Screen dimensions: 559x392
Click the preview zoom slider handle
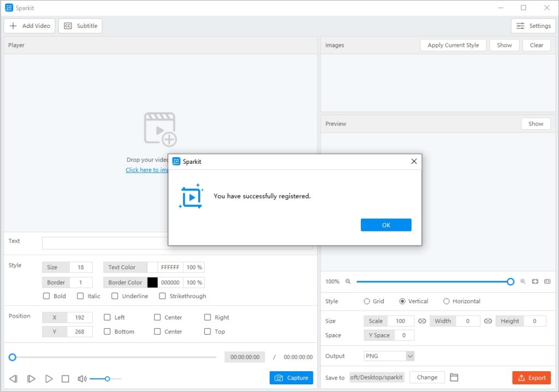coord(510,282)
